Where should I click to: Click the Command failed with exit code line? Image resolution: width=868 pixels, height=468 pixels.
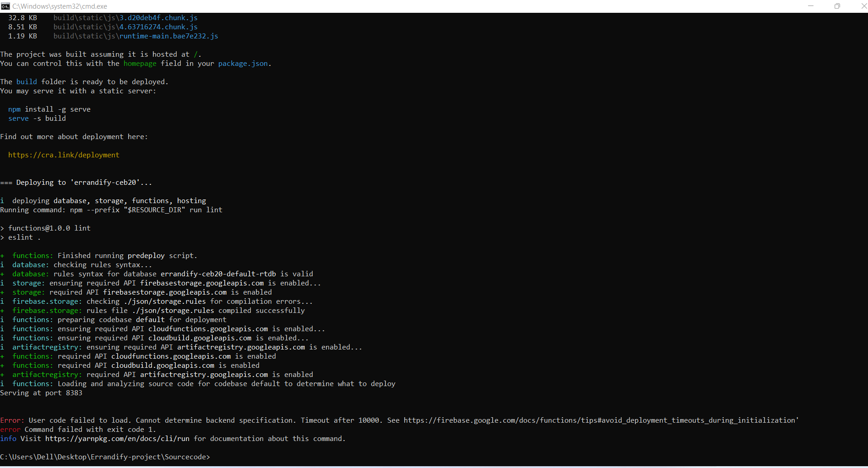coord(78,429)
